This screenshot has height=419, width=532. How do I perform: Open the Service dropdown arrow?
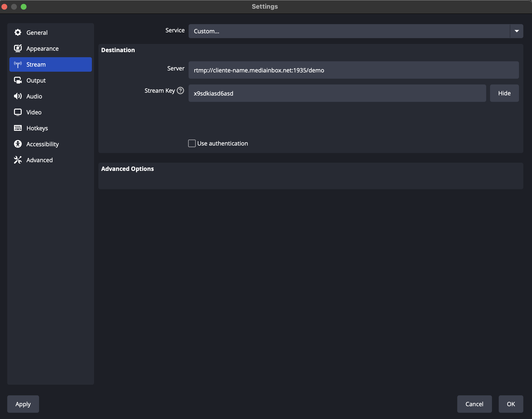tap(517, 31)
